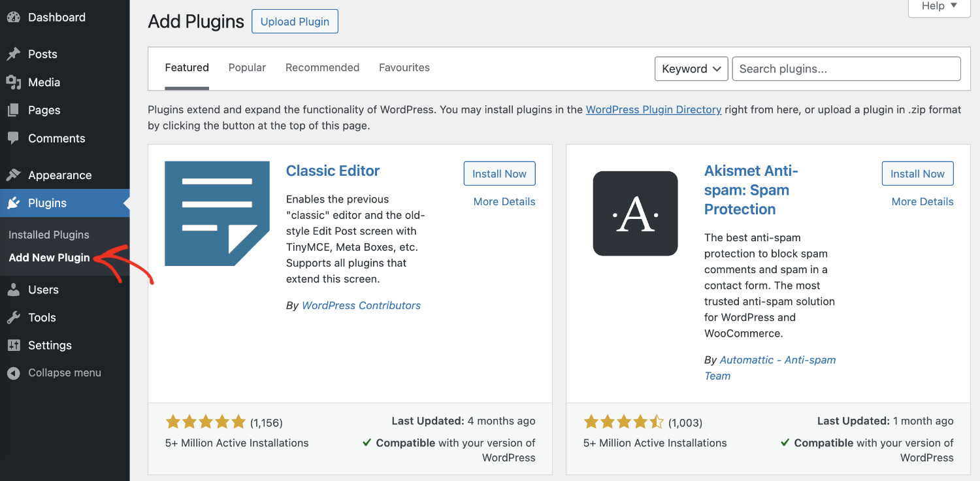
Task: Open the Keyword search filter dropdown
Action: click(x=691, y=69)
